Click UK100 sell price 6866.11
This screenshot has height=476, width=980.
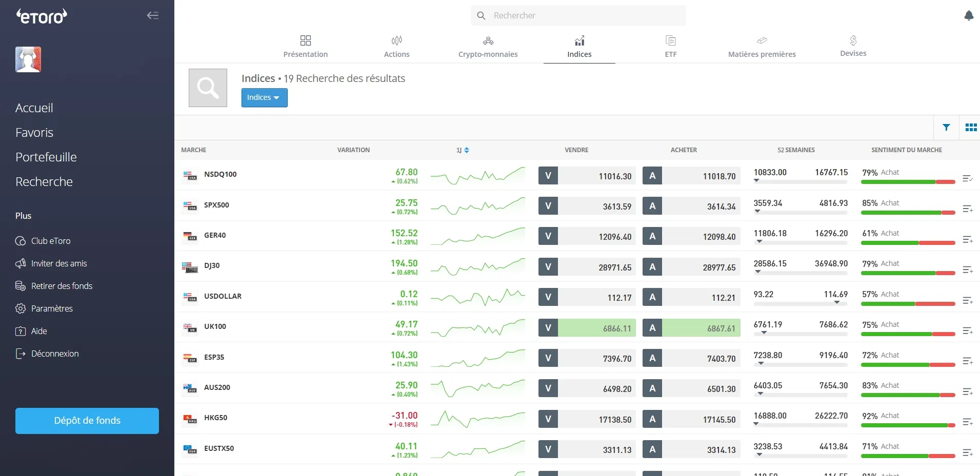coord(597,328)
